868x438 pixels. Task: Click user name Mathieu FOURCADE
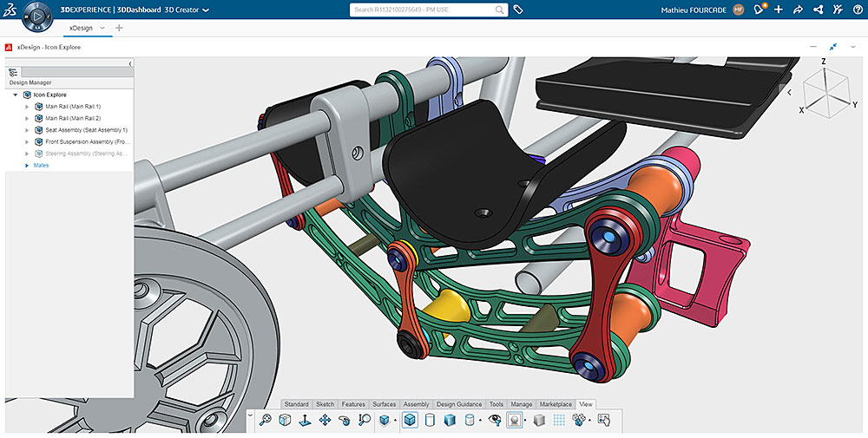click(x=693, y=10)
